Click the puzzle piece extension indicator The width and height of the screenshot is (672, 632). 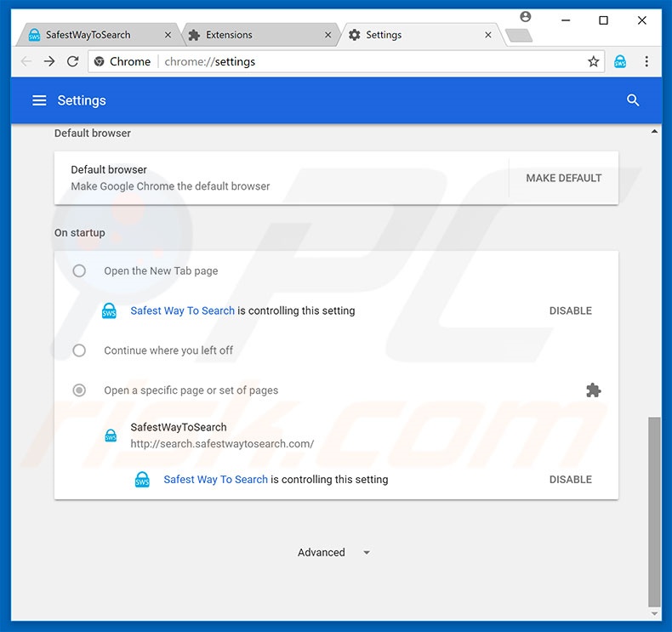coord(593,390)
